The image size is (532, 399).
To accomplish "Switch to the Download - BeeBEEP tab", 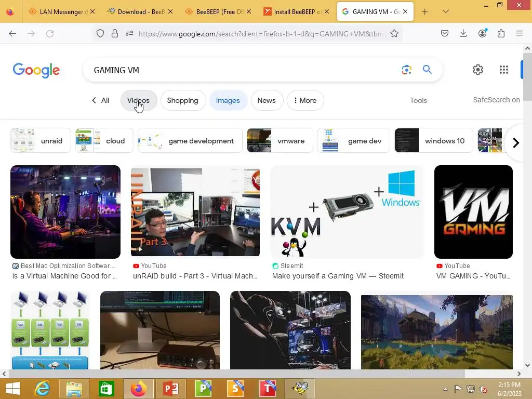I will coord(140,11).
